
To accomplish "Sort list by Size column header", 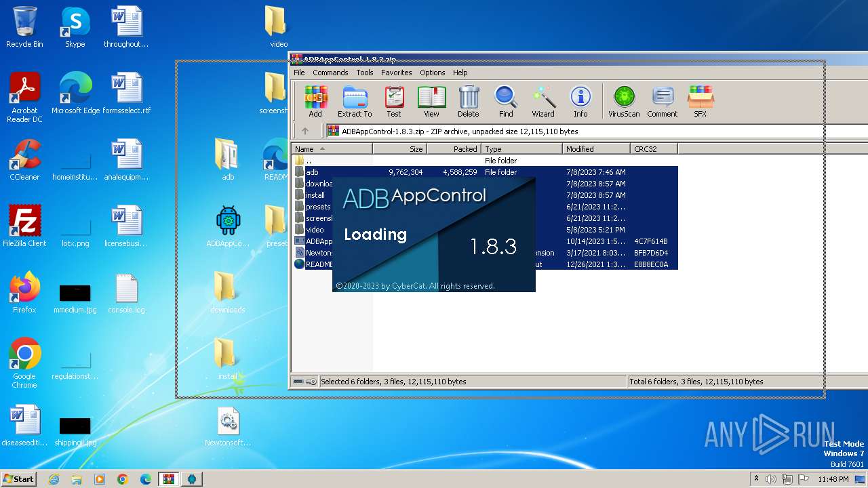I will (400, 149).
